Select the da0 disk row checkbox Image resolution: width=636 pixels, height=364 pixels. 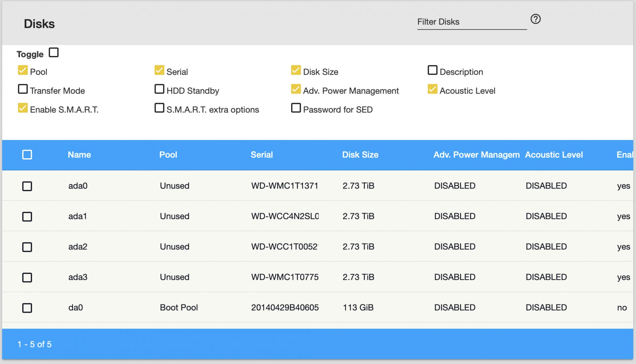click(27, 308)
